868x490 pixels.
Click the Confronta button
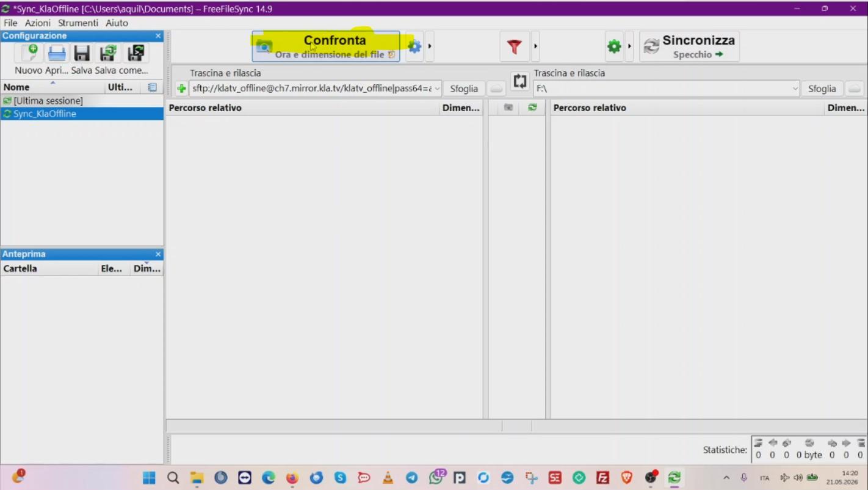click(x=326, y=46)
